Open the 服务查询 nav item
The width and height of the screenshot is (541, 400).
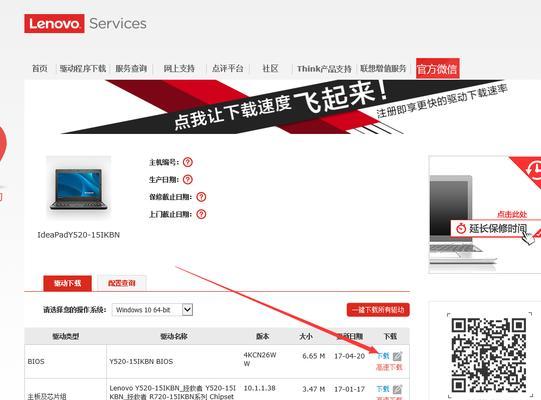pyautogui.click(x=131, y=68)
